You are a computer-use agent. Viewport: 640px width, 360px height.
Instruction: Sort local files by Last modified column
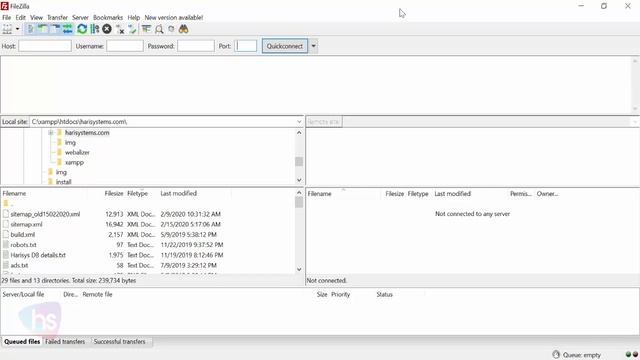[179, 193]
